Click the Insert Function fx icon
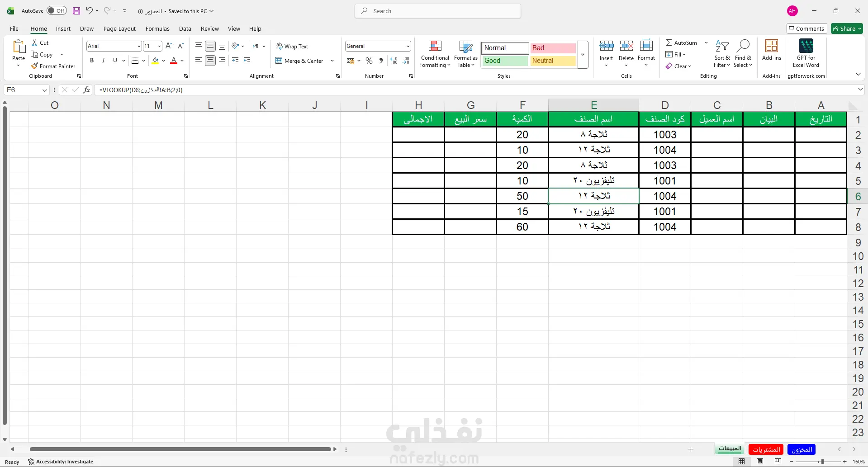 tap(87, 90)
